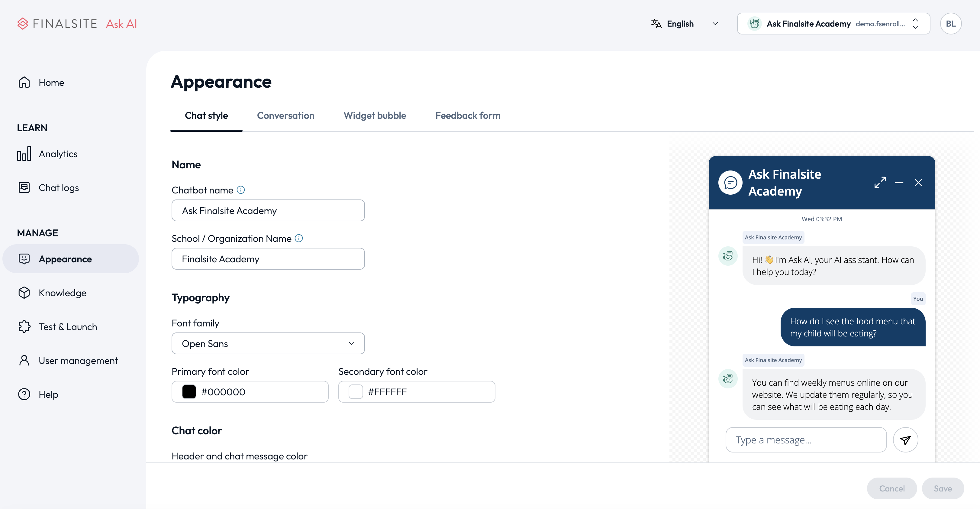Click the chatbot avatar icon in account selector

coord(754,24)
